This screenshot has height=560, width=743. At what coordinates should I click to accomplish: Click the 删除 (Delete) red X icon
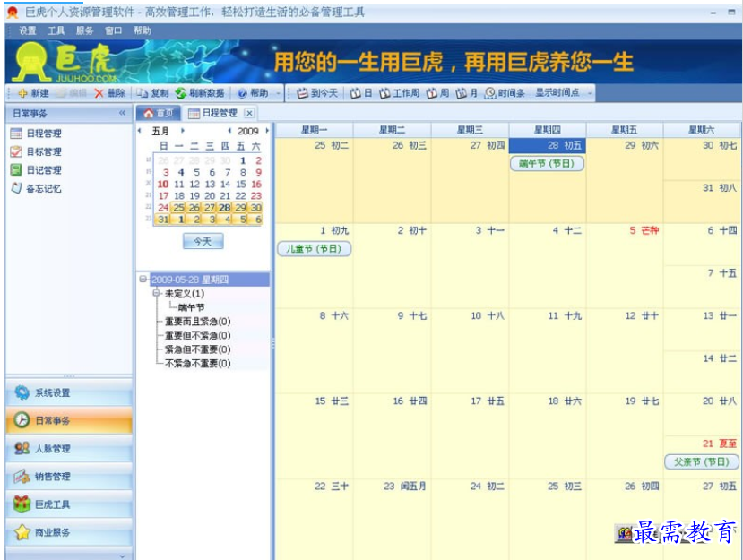(99, 93)
